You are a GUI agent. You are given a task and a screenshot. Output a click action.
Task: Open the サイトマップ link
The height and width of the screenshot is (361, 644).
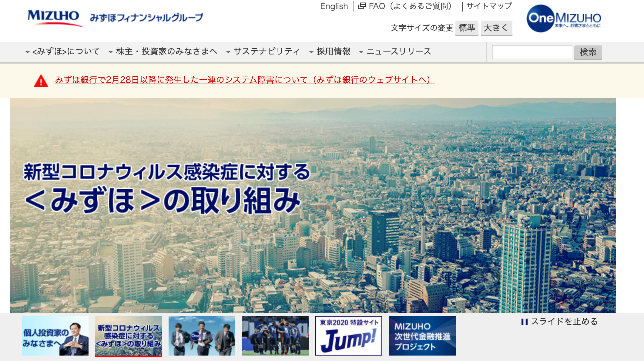(x=489, y=6)
